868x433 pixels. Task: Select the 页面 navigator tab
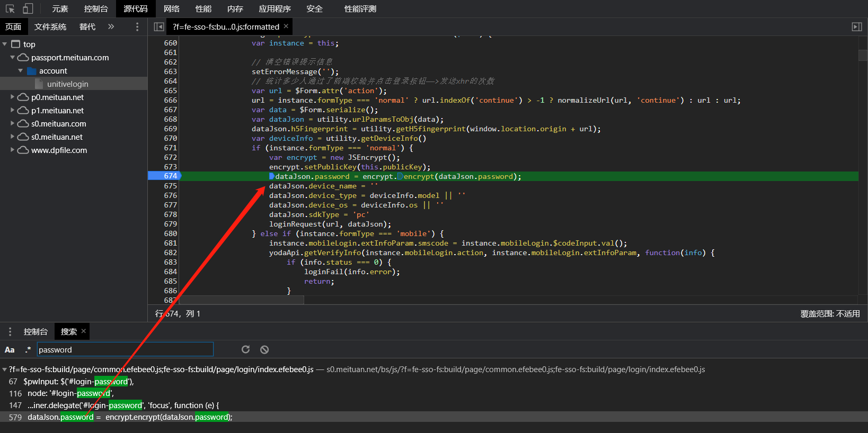pos(13,26)
